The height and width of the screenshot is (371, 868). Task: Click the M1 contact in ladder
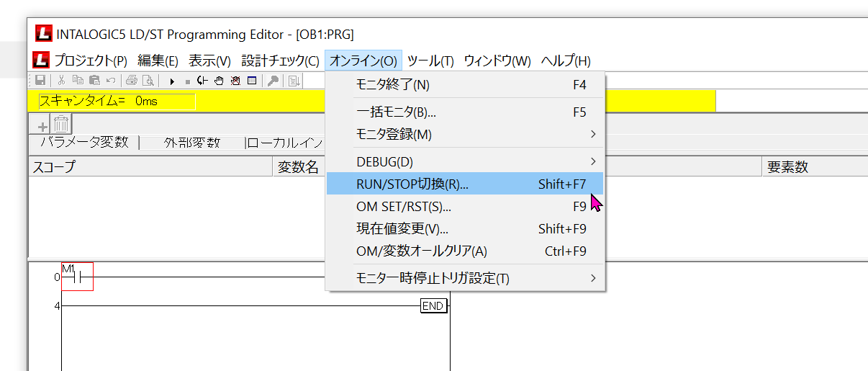(77, 277)
